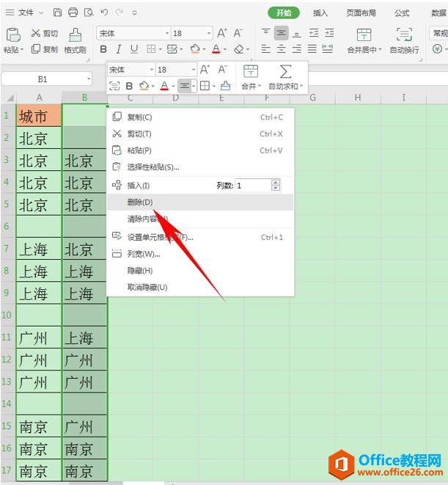The image size is (448, 485).
Task: Select cell A1 containing 城市
Action: [x=39, y=116]
